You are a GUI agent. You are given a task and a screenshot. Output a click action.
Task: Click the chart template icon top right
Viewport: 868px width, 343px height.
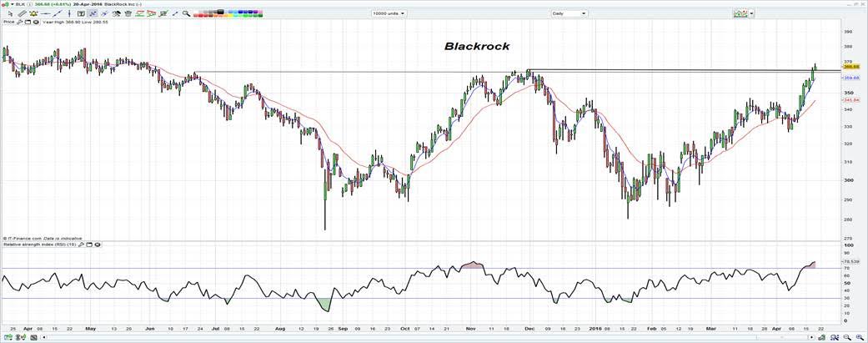pyautogui.click(x=740, y=13)
